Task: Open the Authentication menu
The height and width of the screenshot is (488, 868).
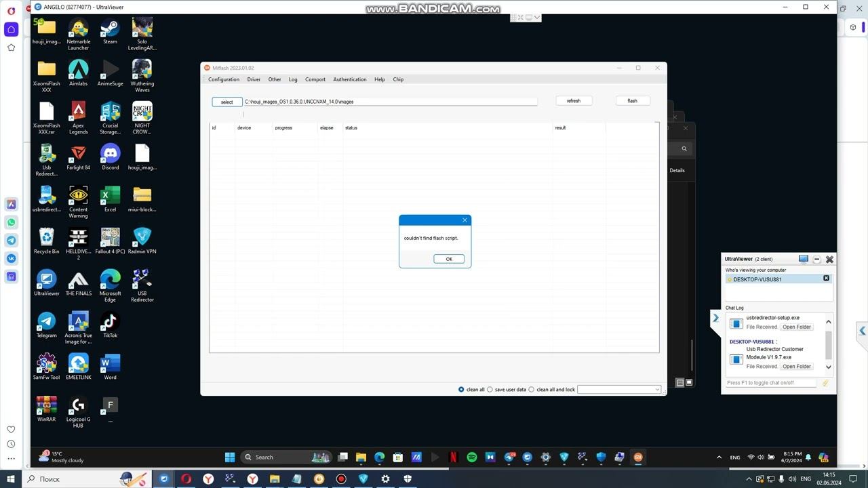Action: (350, 79)
